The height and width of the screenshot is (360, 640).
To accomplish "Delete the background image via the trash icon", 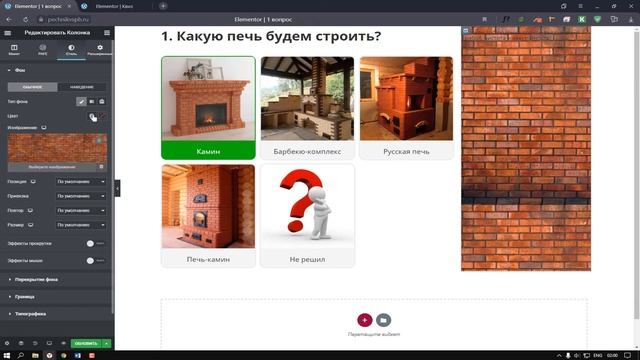I will (x=102, y=167).
